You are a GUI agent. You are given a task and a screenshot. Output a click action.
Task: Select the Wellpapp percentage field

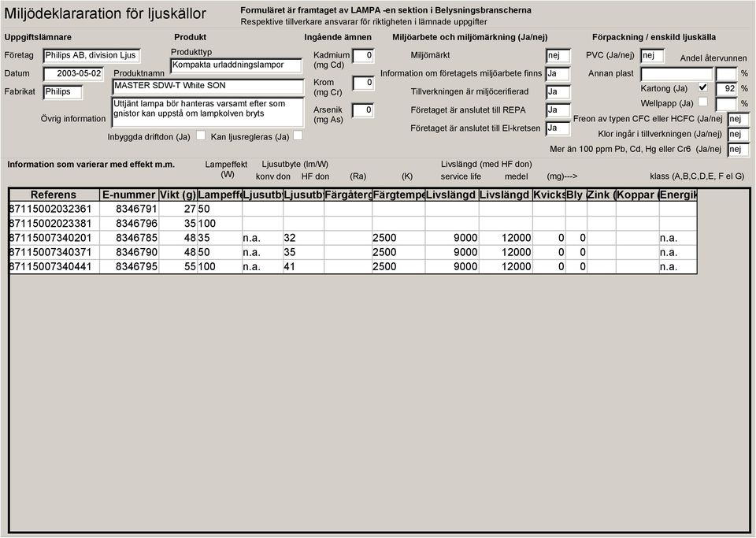[727, 104]
